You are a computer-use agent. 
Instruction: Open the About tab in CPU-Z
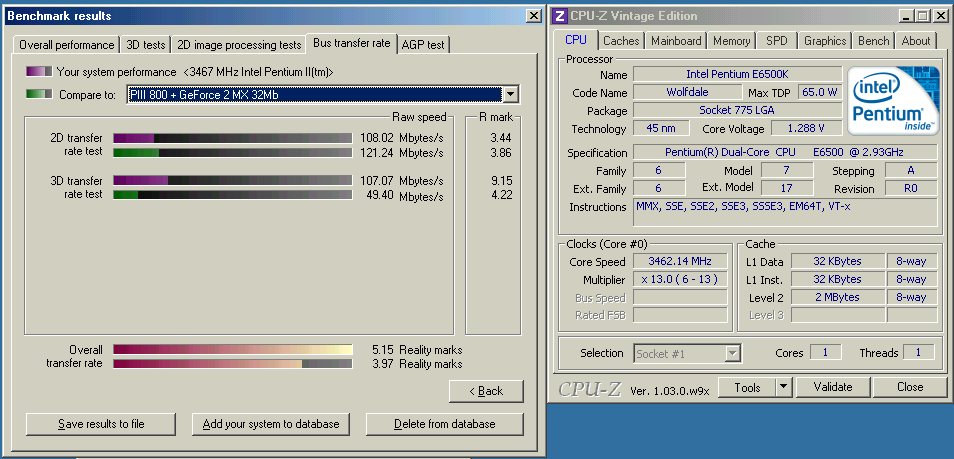coord(916,41)
